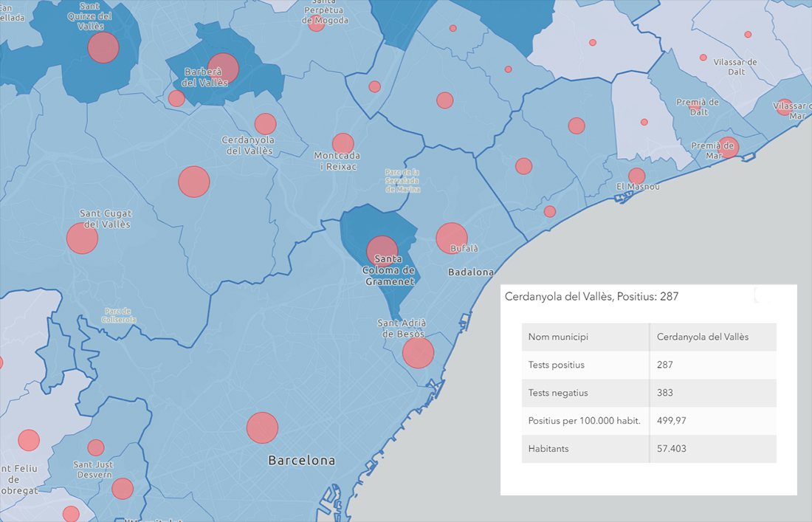Click the red marker above Sant Feliu label
Image resolution: width=812 pixels, height=522 pixels.
pyautogui.click(x=29, y=440)
